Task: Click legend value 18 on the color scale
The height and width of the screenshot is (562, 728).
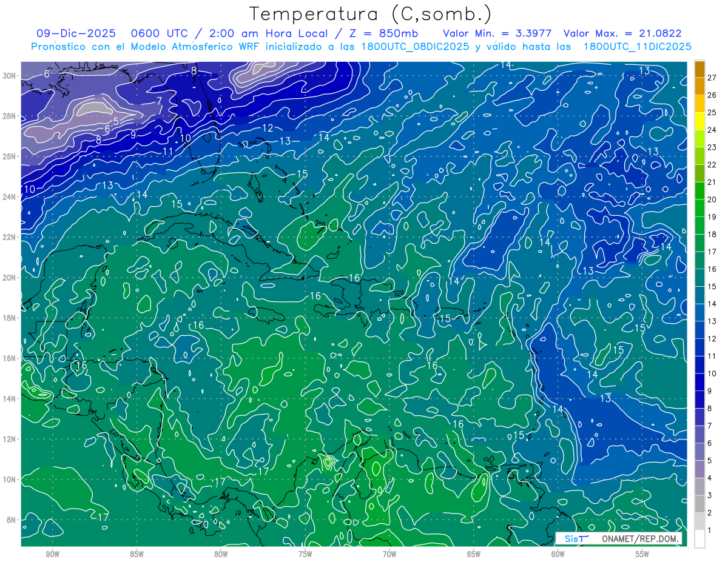Action: [x=712, y=234]
